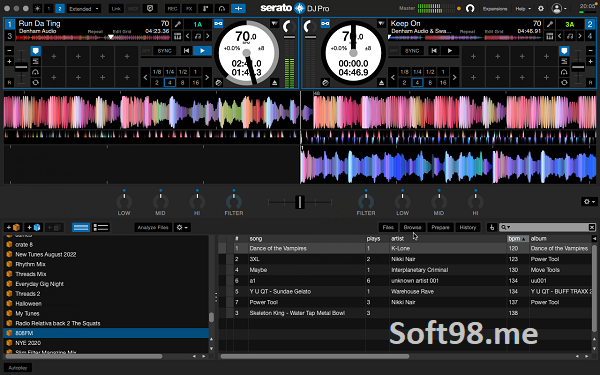Select the saved flip loop icon on deck 1
The image size is (600, 375).
(36, 82)
